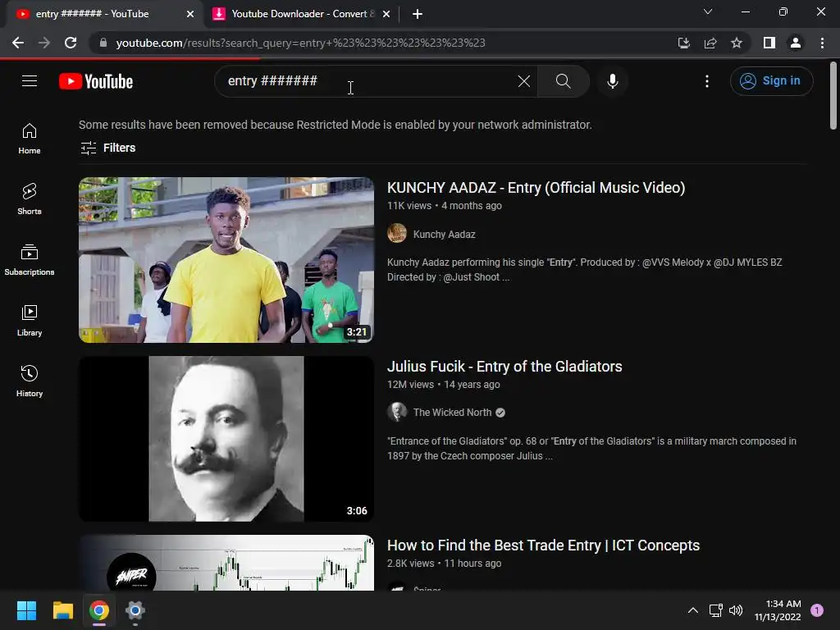This screenshot has height=630, width=840.
Task: Bookmark this page with the star
Action: coord(737,43)
